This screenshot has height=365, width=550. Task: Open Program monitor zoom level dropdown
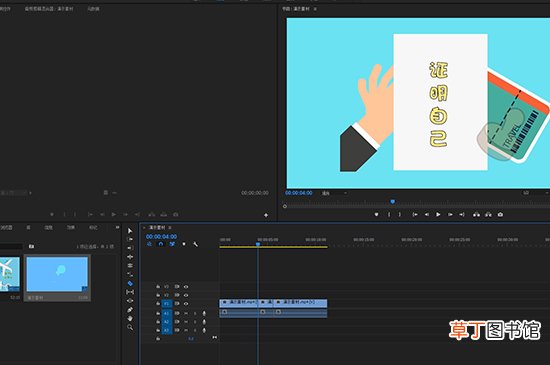click(334, 193)
